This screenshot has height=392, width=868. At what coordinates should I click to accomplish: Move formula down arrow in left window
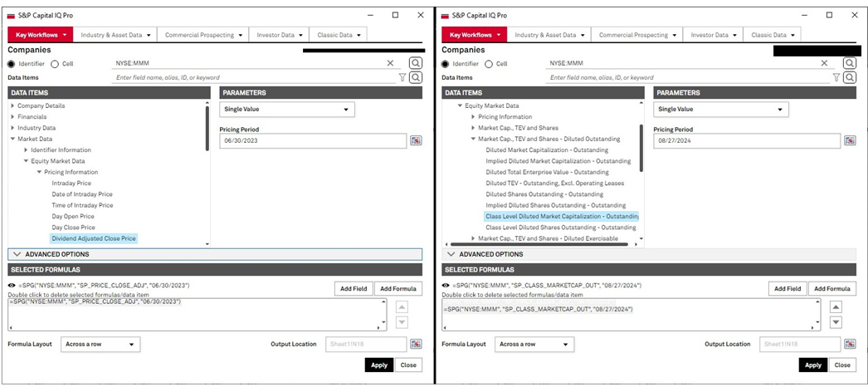point(402,322)
